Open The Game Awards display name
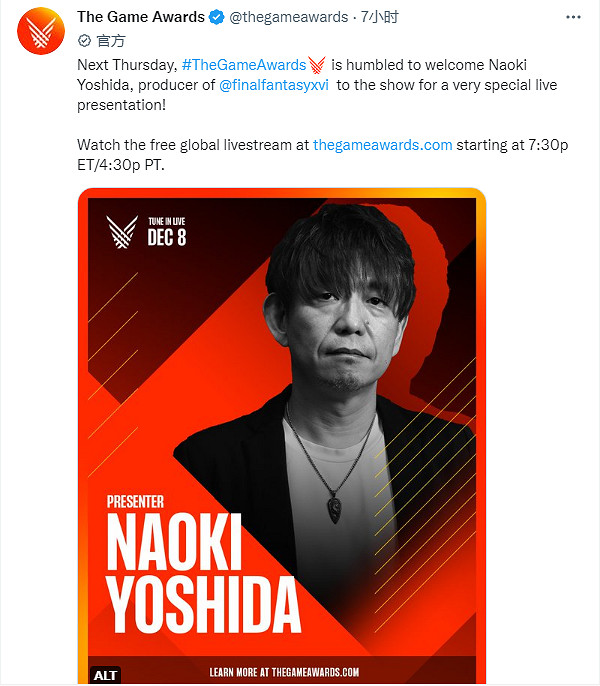The height and width of the screenshot is (686, 600). 139,17
